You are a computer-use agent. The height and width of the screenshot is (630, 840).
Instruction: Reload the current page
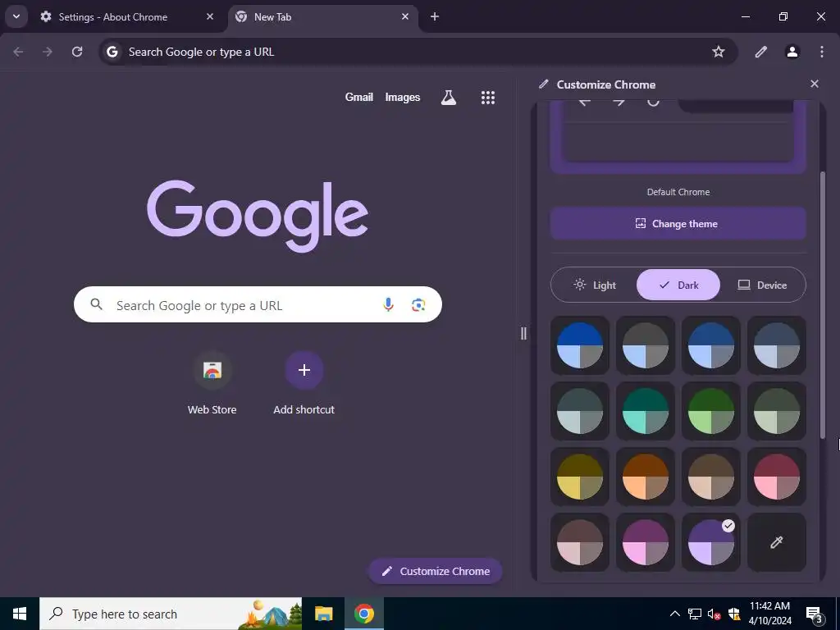[77, 52]
